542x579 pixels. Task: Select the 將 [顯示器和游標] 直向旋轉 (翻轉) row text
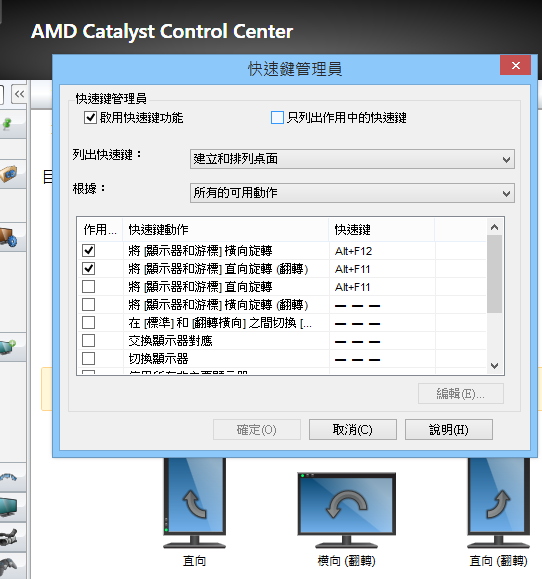(x=218, y=269)
